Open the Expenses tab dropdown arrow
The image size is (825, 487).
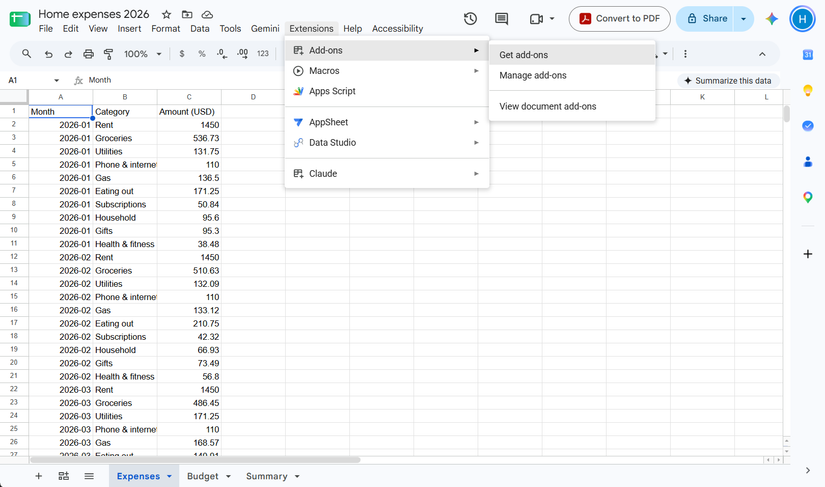[169, 476]
